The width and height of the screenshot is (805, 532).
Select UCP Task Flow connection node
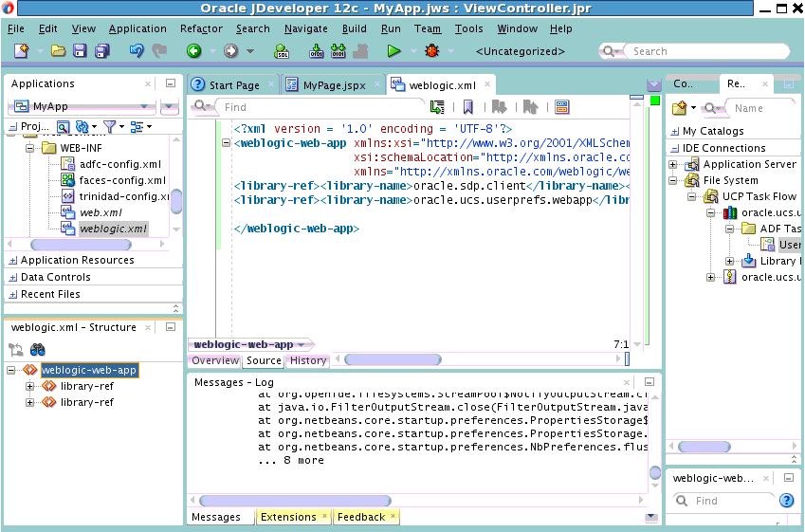[759, 196]
